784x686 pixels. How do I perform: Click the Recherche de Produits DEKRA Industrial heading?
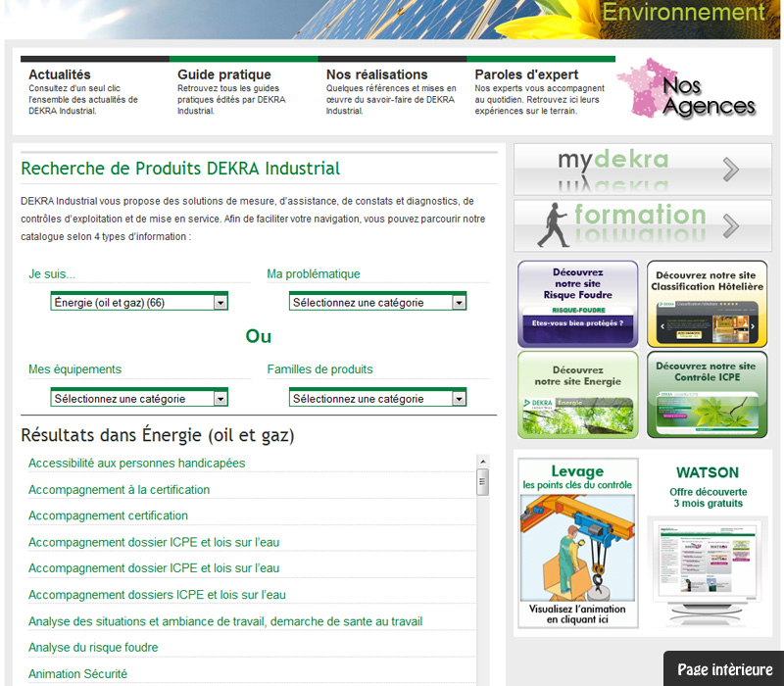[180, 169]
